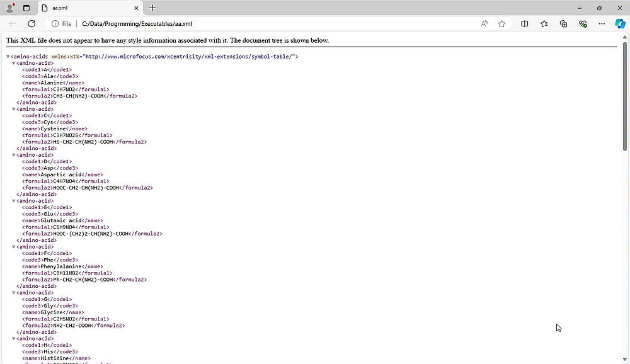Screen dimensions: 630x364
Task: Click the name Cysteine text
Action: (x=53, y=128)
